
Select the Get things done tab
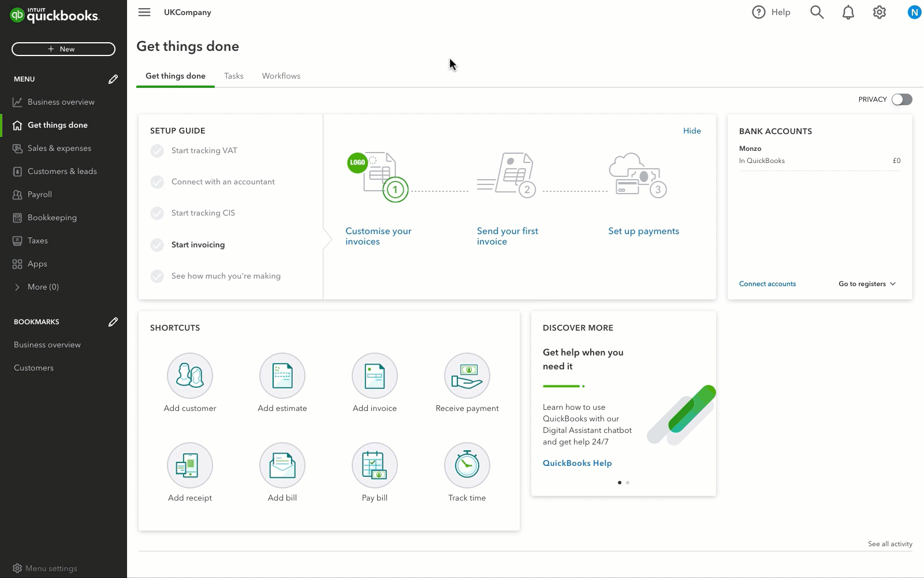pos(176,76)
